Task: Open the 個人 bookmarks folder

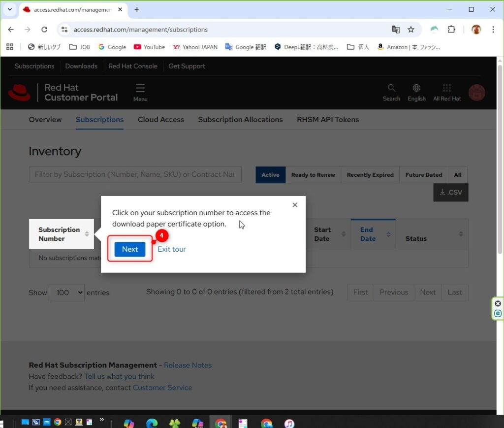Action: [x=358, y=47]
